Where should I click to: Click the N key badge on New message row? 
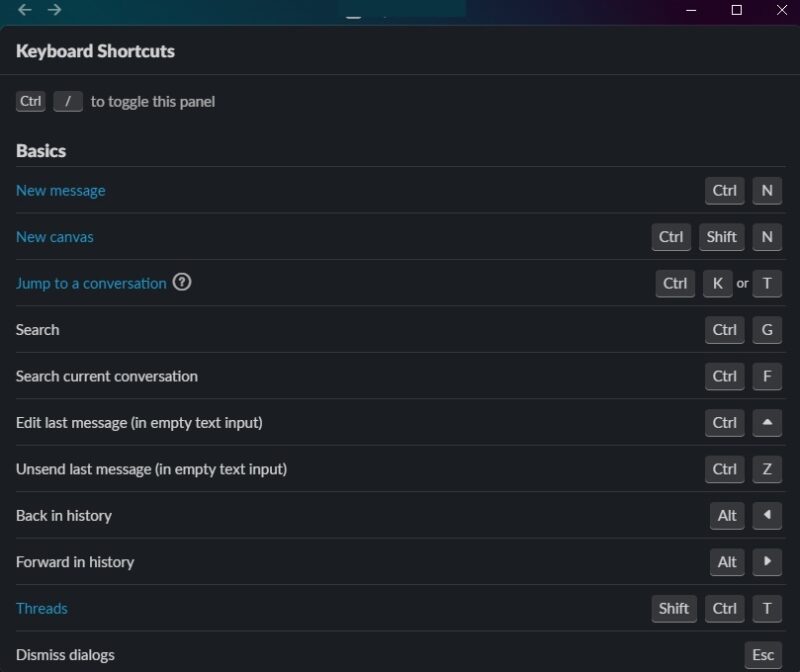(767, 190)
